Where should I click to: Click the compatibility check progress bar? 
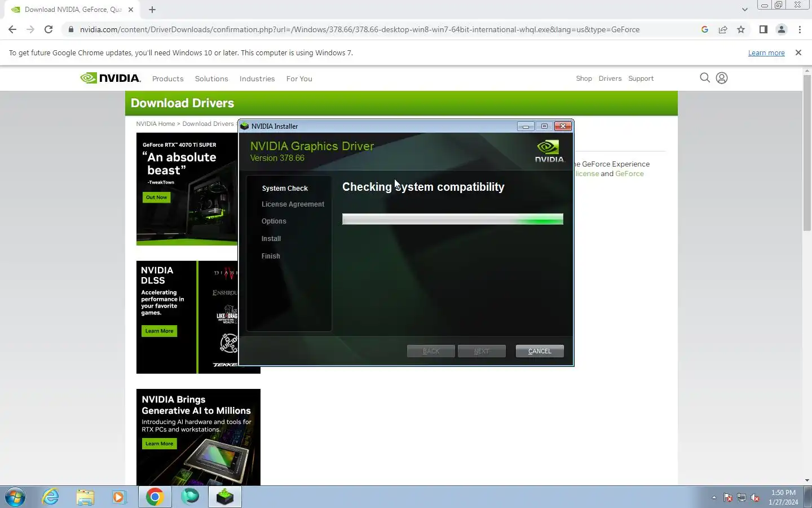pyautogui.click(x=452, y=219)
